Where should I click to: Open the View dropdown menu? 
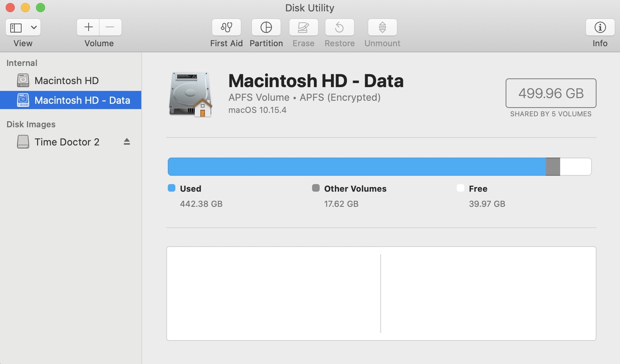coord(34,27)
